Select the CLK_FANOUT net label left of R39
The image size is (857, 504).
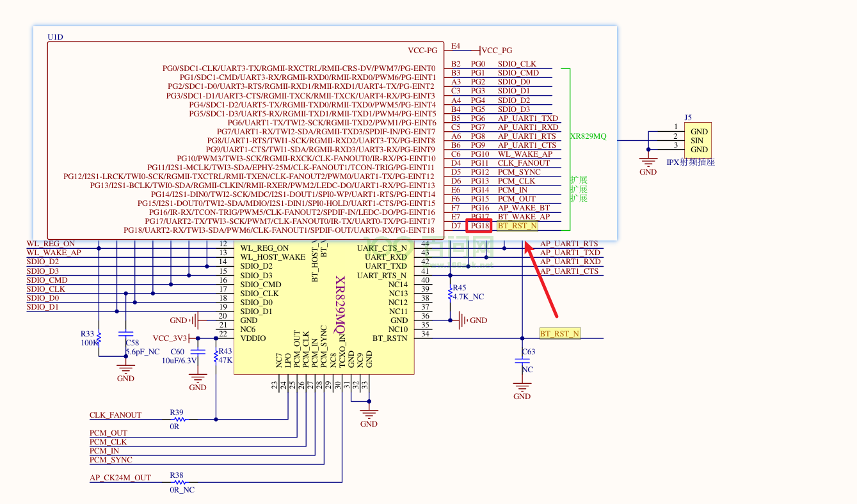click(115, 415)
